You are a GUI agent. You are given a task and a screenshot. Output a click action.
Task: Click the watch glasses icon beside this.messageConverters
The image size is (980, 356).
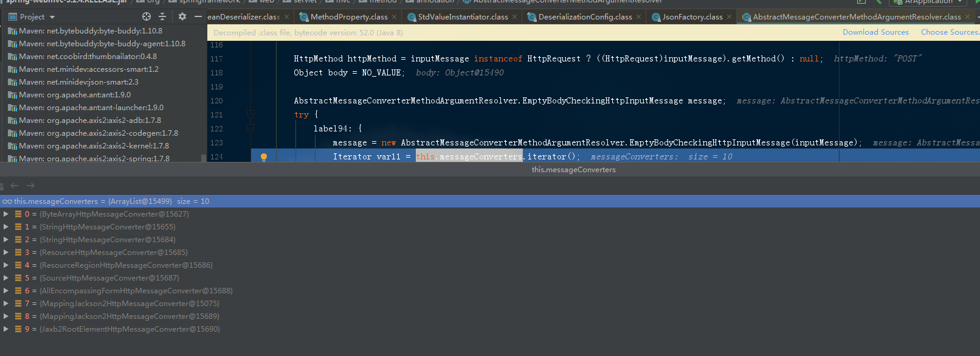[x=7, y=201]
